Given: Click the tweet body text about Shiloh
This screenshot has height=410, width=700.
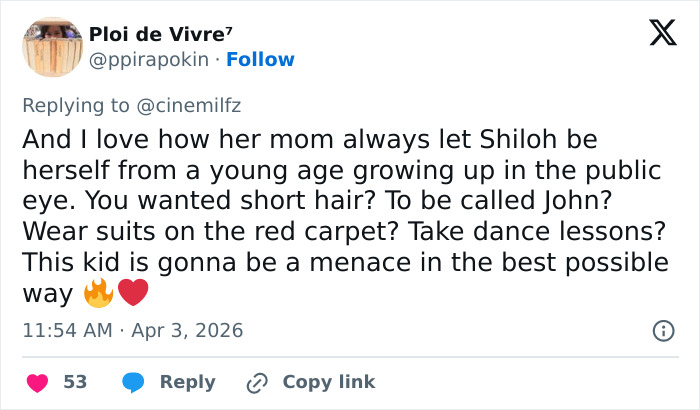Looking at the screenshot, I should click(x=340, y=201).
